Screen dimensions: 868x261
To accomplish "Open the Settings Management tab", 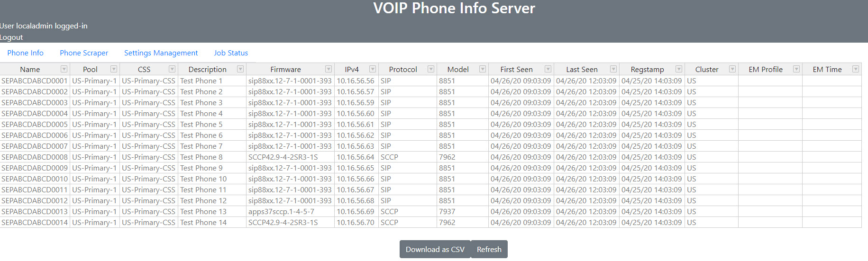I will pyautogui.click(x=161, y=53).
